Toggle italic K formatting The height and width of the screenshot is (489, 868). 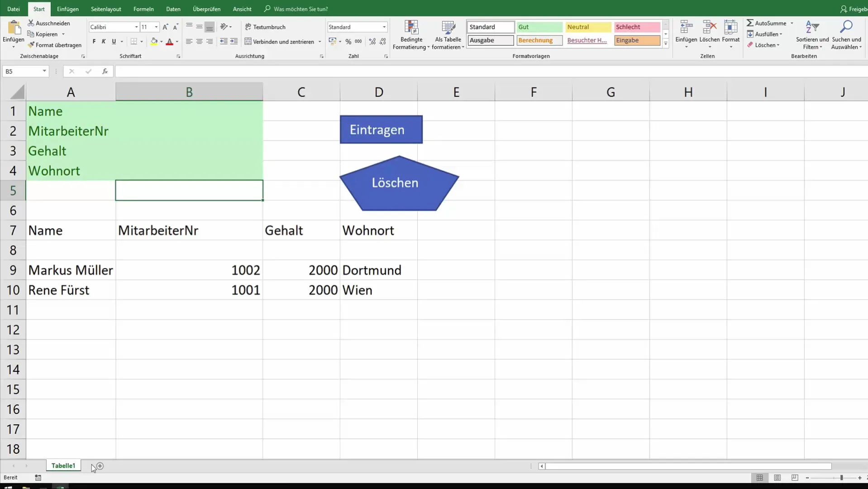coord(104,42)
